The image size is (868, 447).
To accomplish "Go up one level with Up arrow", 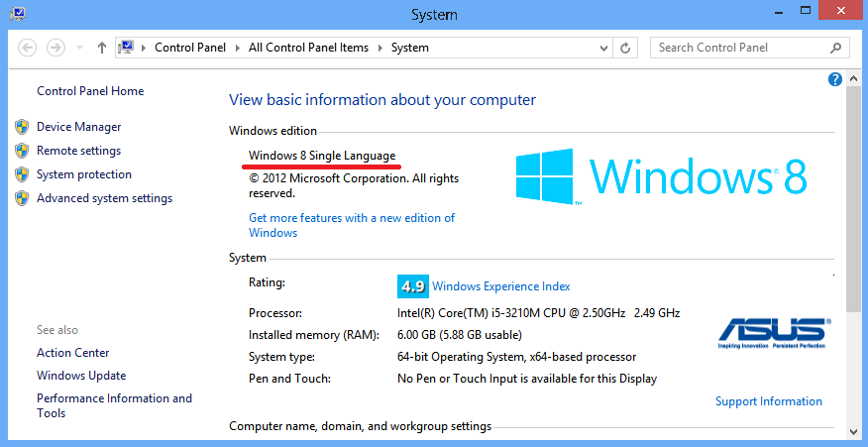I will tap(102, 48).
